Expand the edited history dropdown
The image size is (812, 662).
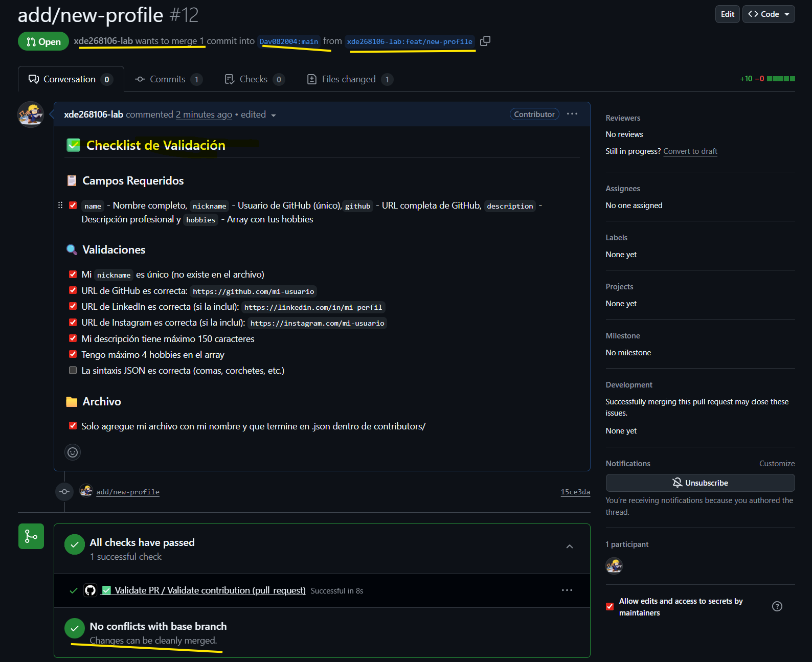tap(274, 115)
